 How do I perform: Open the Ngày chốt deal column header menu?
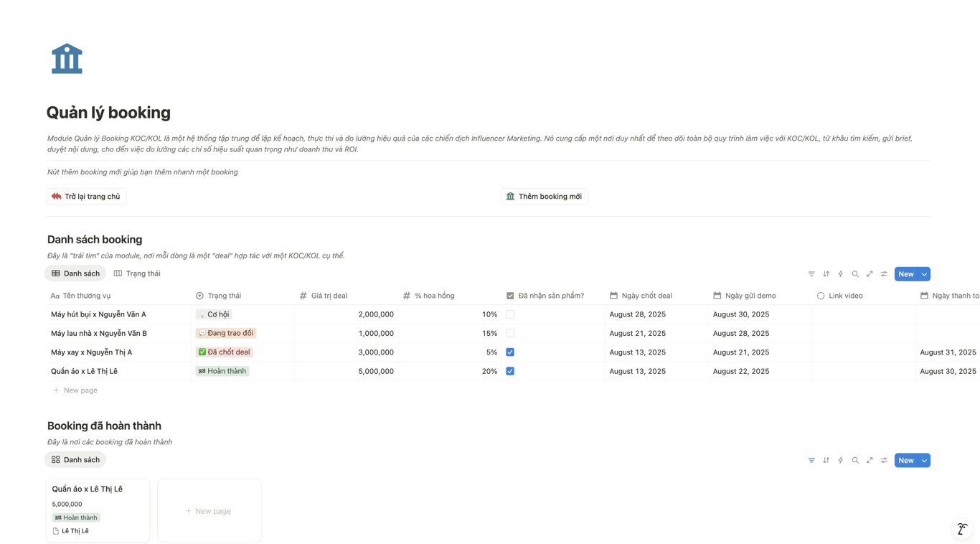[x=656, y=296]
